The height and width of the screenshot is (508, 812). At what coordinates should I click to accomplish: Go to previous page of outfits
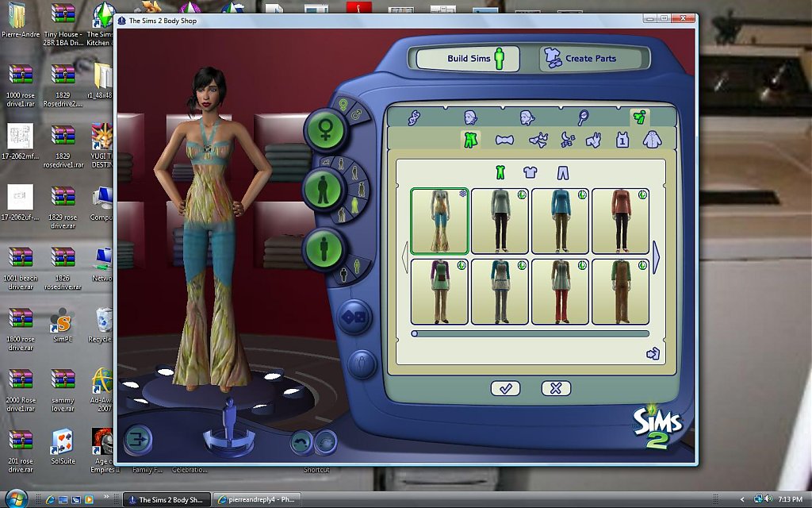(x=404, y=257)
